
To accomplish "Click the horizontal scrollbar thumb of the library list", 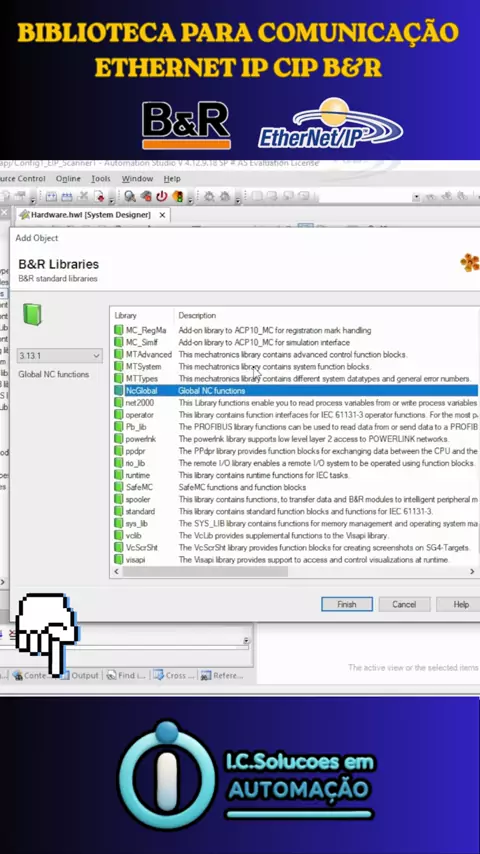I will tap(205, 571).
